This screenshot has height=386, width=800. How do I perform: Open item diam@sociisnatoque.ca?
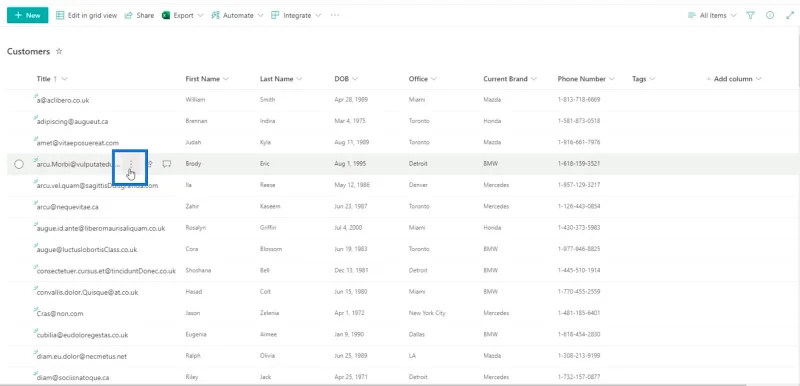point(72,378)
